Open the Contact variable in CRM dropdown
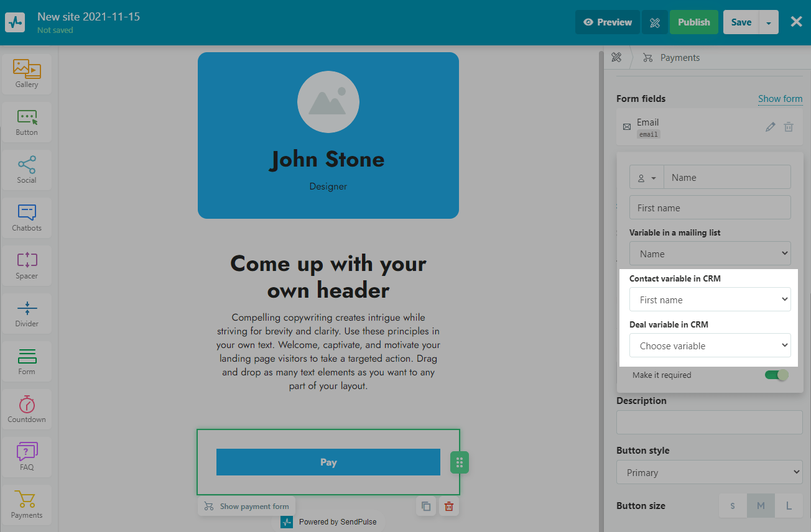 (x=710, y=300)
